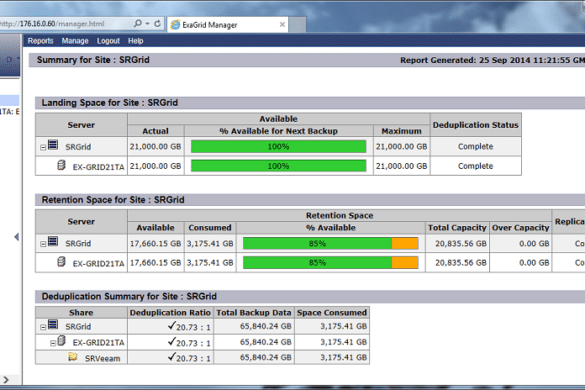The width and height of the screenshot is (585, 390).
Task: Open the Help menu
Action: coord(135,41)
